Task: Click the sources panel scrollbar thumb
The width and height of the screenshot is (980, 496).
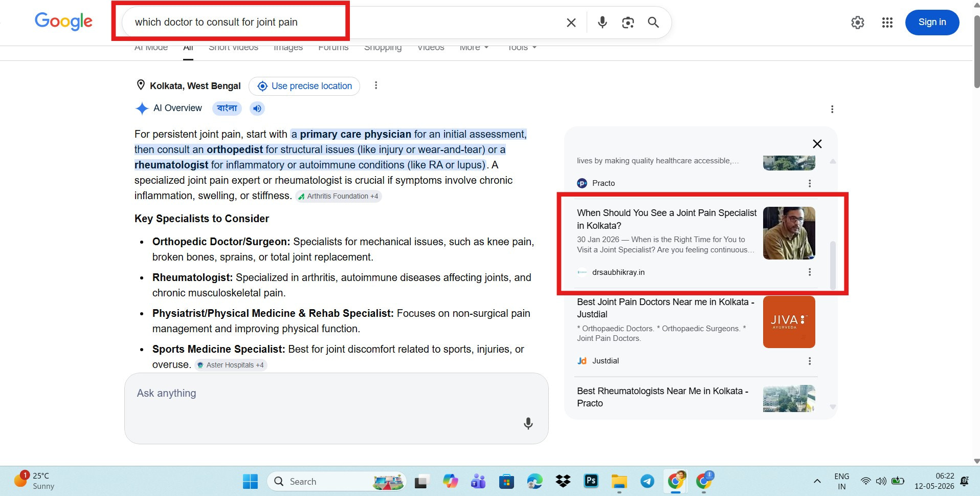Action: click(833, 265)
